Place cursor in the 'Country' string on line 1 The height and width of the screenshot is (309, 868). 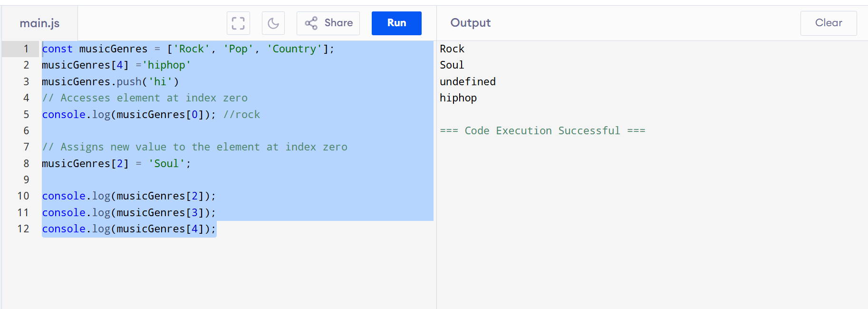click(x=294, y=49)
